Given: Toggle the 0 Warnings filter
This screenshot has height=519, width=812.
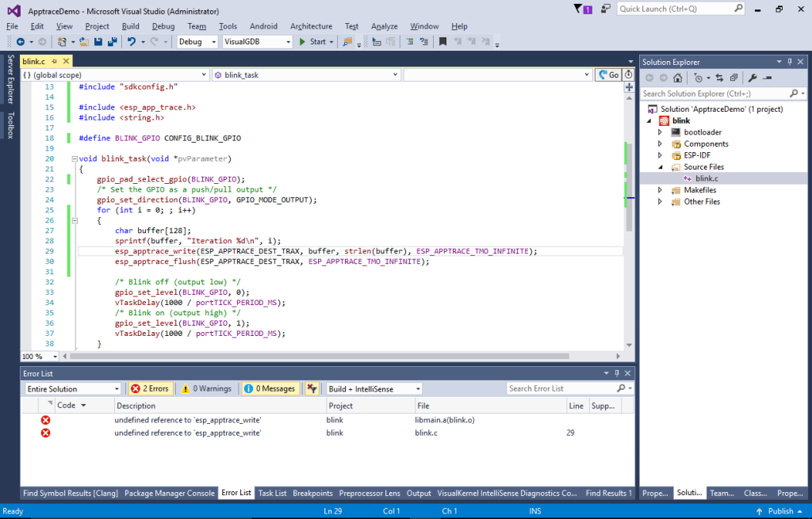Looking at the screenshot, I should 206,388.
